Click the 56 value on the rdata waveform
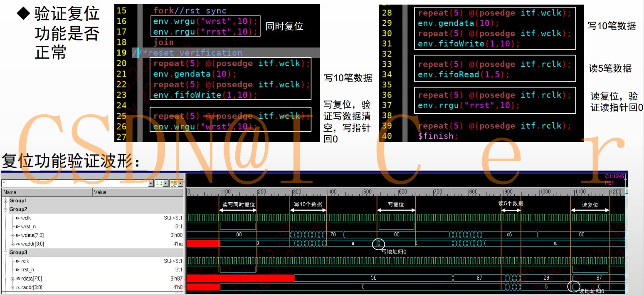This screenshot has width=644, height=296. [373, 278]
